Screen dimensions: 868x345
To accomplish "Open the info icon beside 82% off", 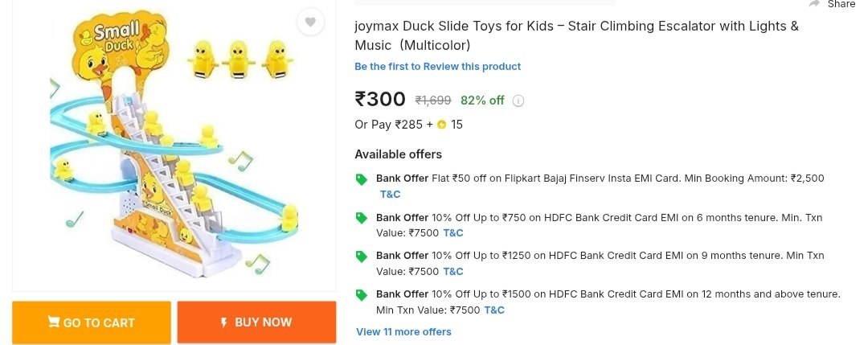I will 518,101.
